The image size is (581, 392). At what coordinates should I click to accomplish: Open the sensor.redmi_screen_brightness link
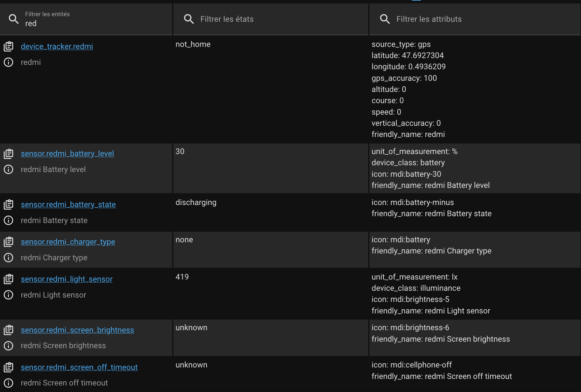(77, 330)
